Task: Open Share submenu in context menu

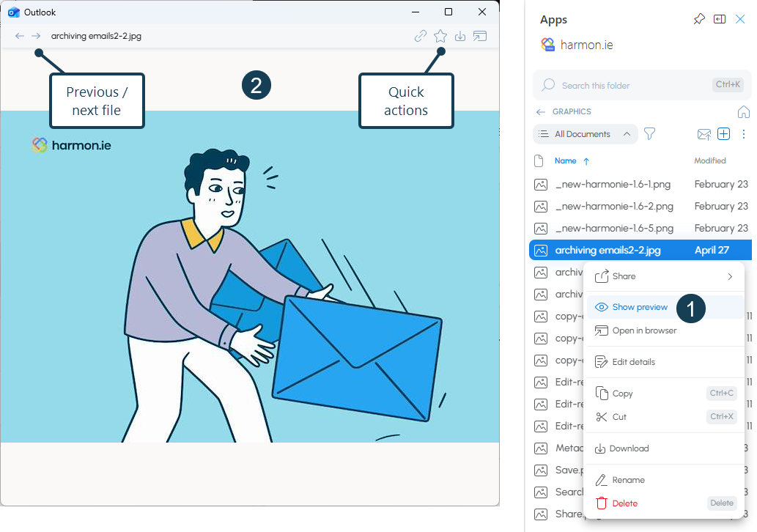Action: (x=665, y=276)
